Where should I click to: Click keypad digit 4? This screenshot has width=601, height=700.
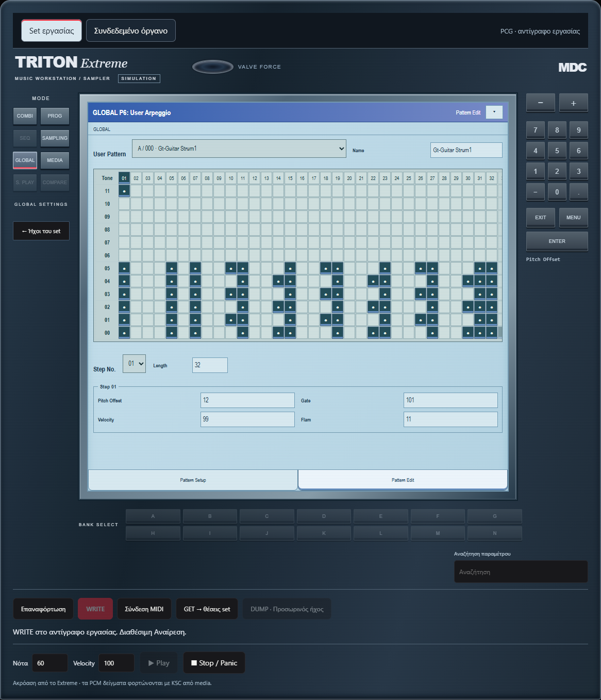pos(535,151)
